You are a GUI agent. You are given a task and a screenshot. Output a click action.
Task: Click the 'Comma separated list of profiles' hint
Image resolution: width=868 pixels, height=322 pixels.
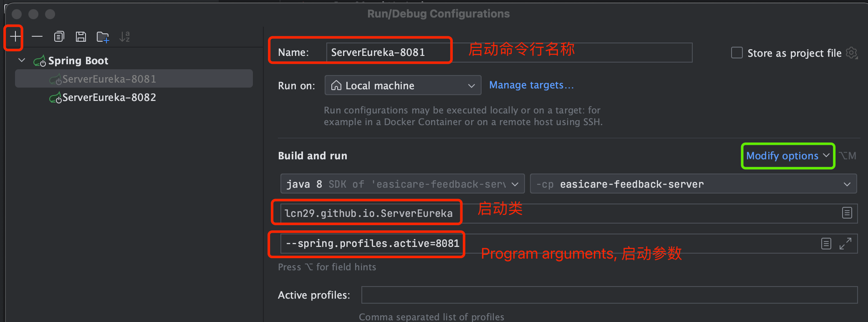pyautogui.click(x=431, y=317)
